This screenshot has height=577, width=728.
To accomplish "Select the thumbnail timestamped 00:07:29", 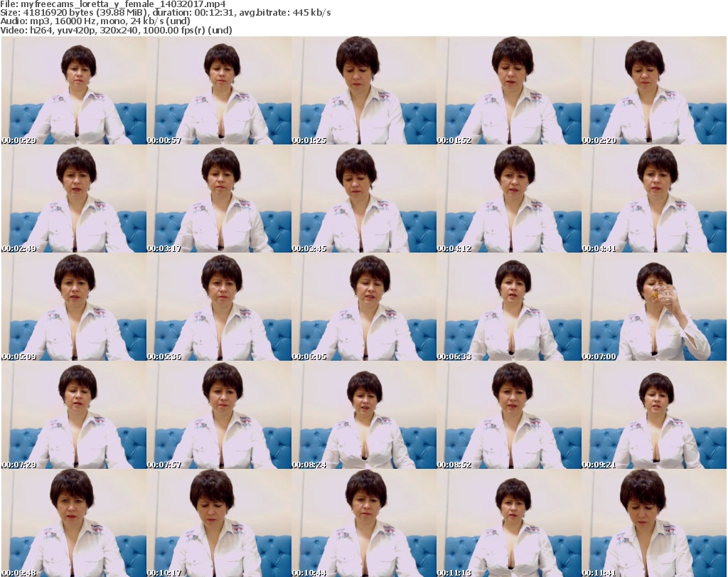I will pyautogui.click(x=74, y=415).
